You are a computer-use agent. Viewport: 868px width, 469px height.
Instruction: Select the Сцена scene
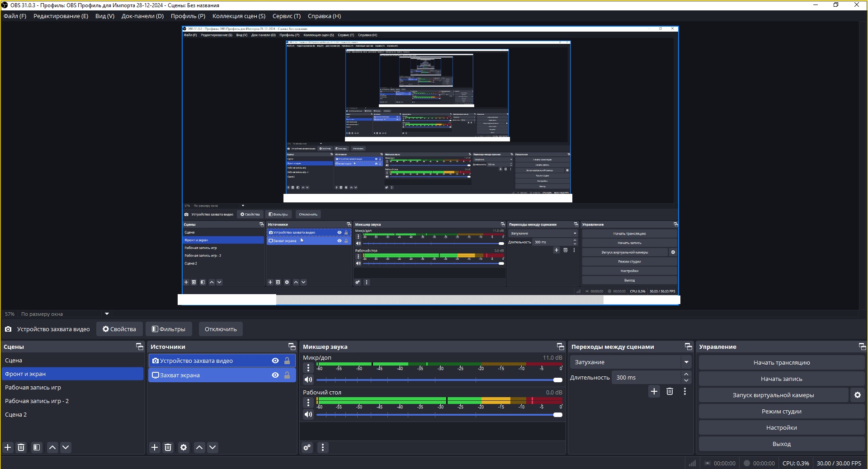(73, 360)
